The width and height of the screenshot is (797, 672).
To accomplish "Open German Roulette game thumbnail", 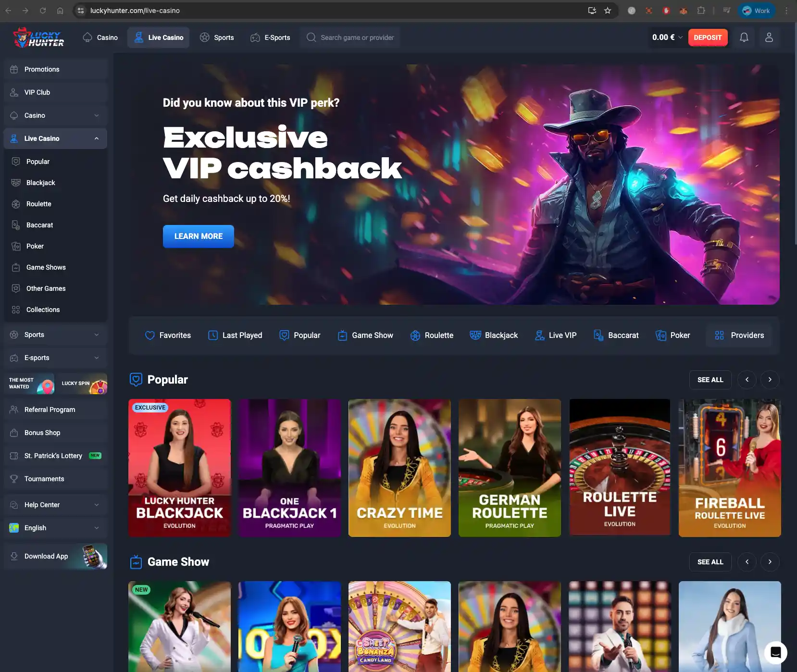I will click(510, 468).
